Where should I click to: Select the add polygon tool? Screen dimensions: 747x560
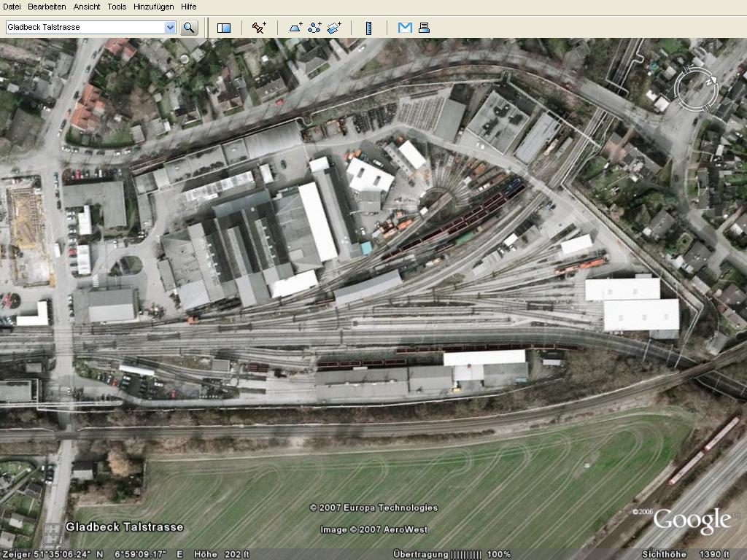coord(295,28)
